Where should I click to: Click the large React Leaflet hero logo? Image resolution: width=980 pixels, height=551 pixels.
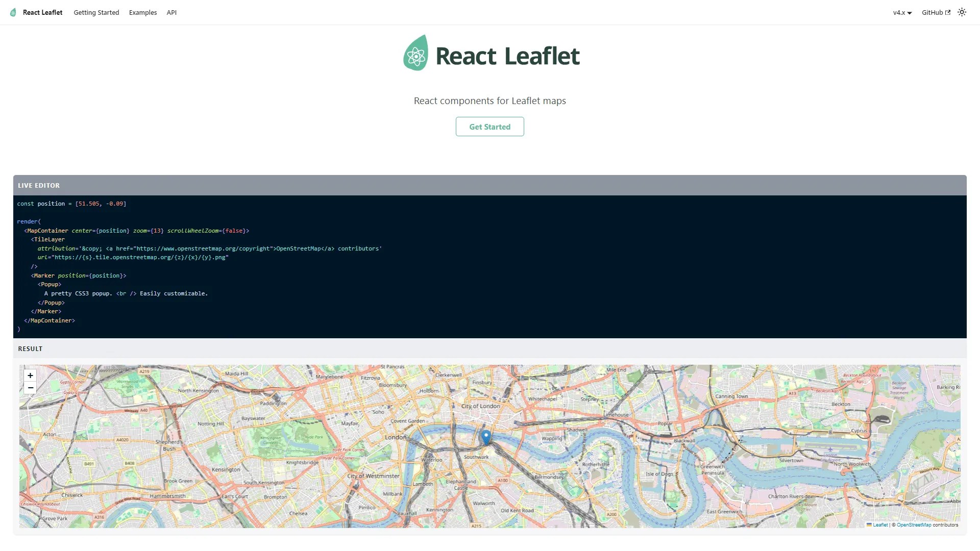(492, 53)
